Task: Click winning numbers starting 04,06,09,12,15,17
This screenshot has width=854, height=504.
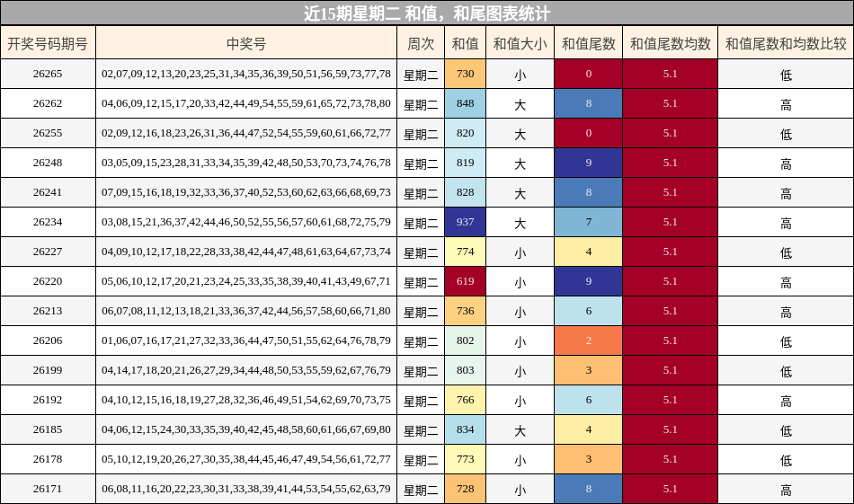Action: (x=246, y=103)
